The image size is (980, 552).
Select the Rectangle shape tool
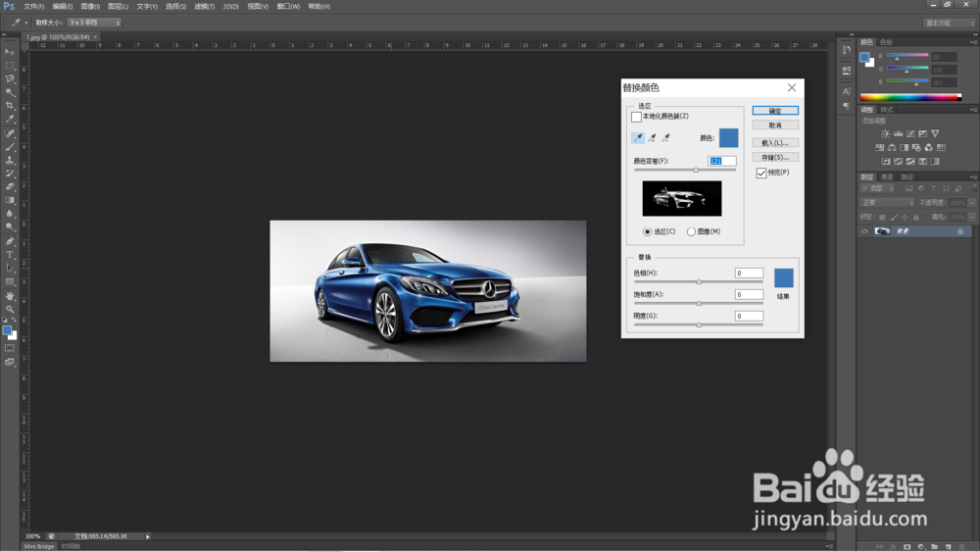coord(10,281)
